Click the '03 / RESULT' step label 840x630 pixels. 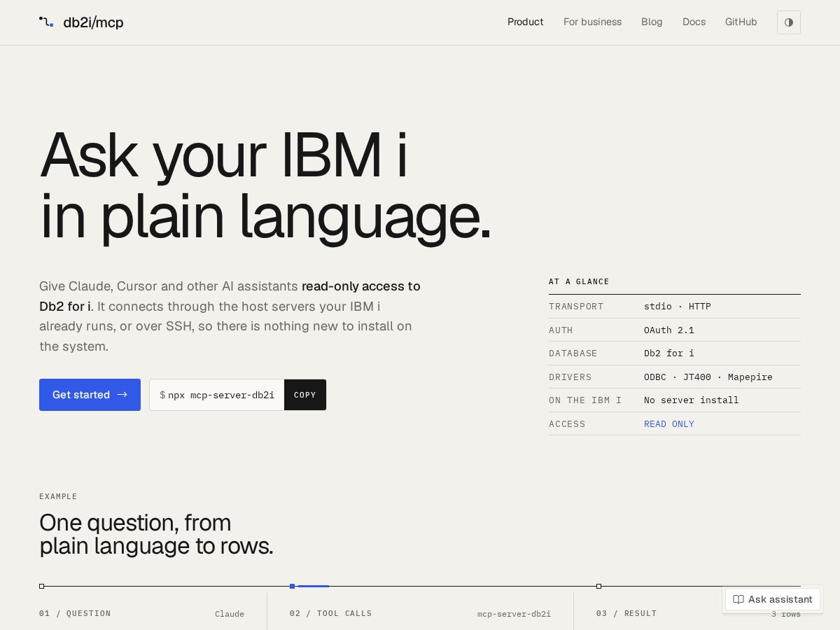pyautogui.click(x=626, y=613)
